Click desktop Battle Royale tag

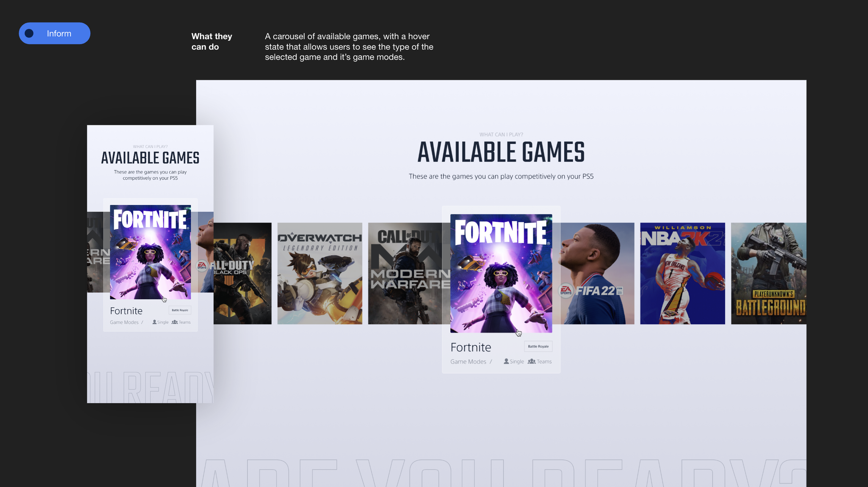pos(538,346)
